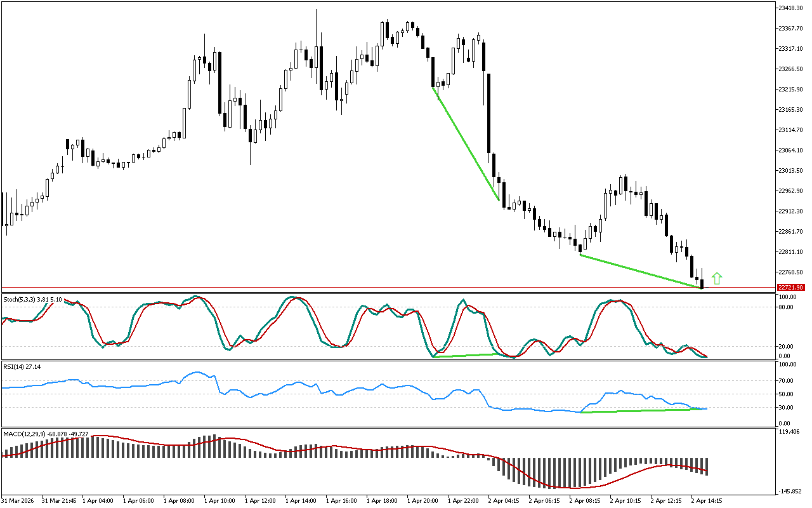This screenshot has width=812, height=508.
Task: Click the 119.406 value on MACD scale
Action: tap(790, 432)
